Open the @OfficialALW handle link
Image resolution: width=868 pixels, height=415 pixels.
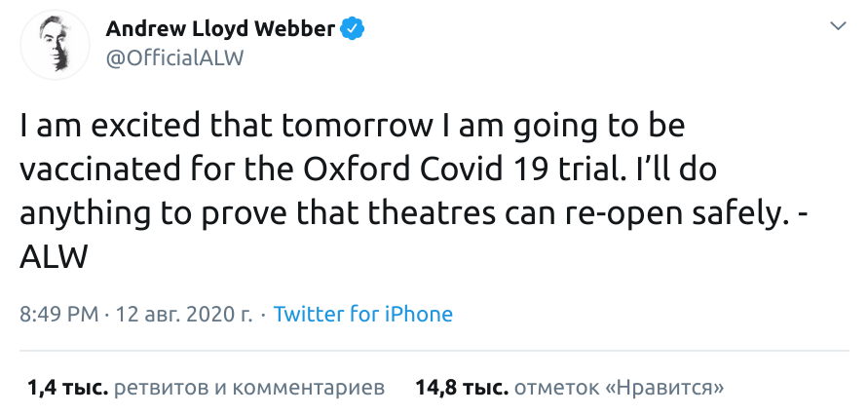click(173, 57)
